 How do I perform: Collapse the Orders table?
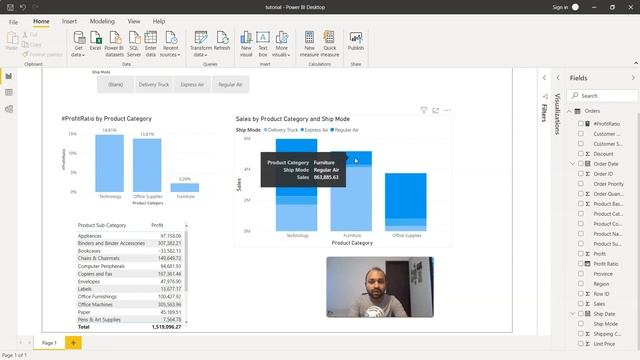pos(569,111)
